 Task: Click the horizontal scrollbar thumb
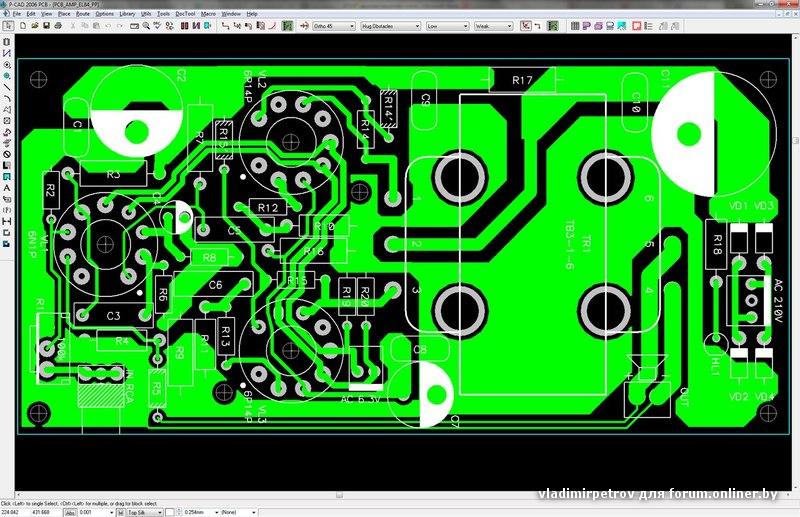tap(339, 495)
